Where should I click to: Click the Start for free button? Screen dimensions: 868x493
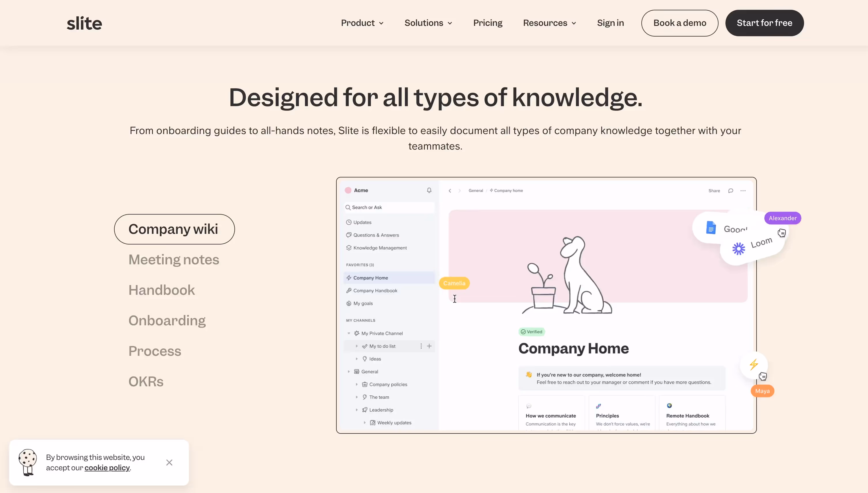pos(764,23)
